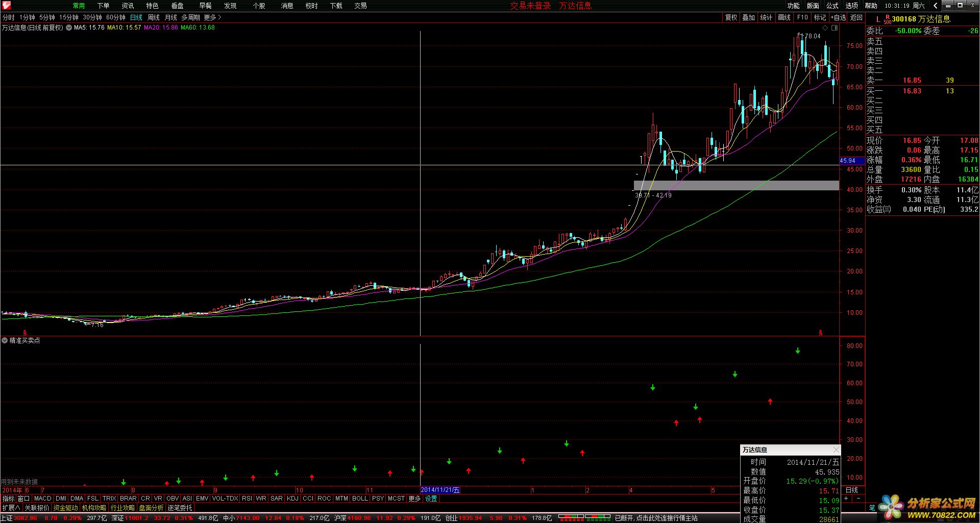The image size is (980, 523).
Task: Click the 设置 indicator settings link
Action: 431,499
